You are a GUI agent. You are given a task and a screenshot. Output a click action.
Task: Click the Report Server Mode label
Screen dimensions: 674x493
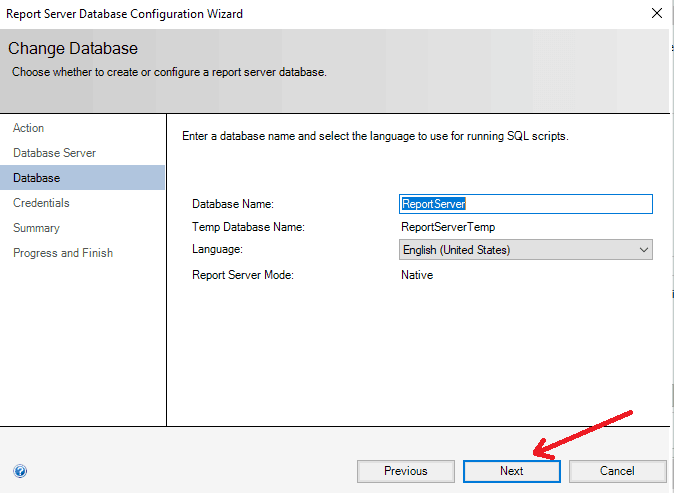pos(243,275)
